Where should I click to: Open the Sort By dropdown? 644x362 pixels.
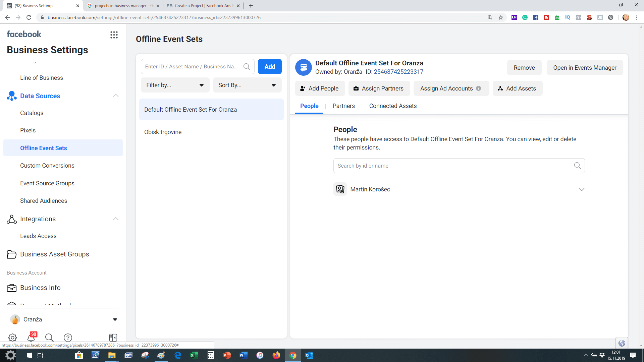pos(247,85)
